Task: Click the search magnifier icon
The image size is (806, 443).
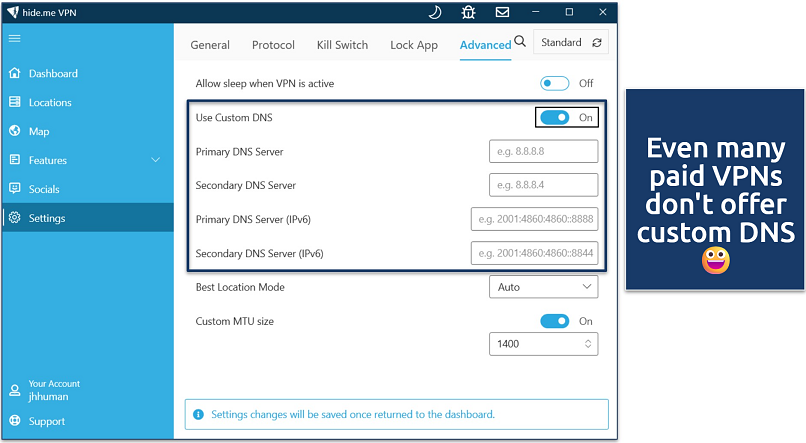Action: point(520,42)
